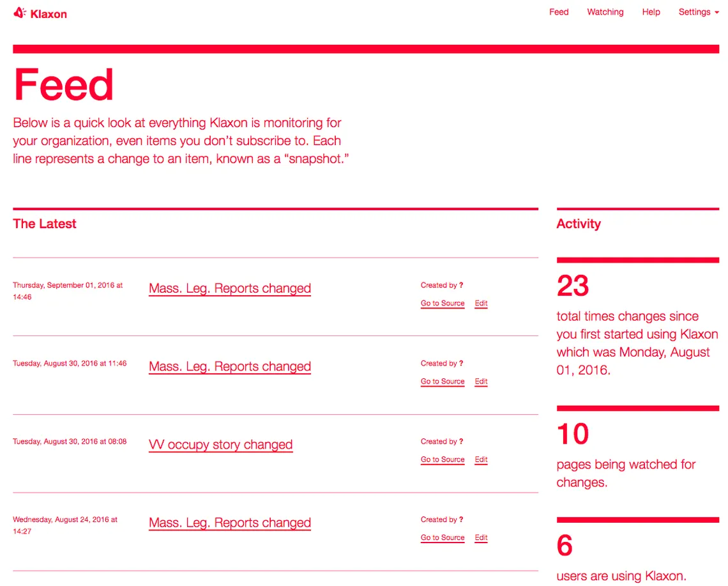Viewport: 728px width, 586px height.
Task: Click the '10' pages being watched number
Action: pos(573,433)
